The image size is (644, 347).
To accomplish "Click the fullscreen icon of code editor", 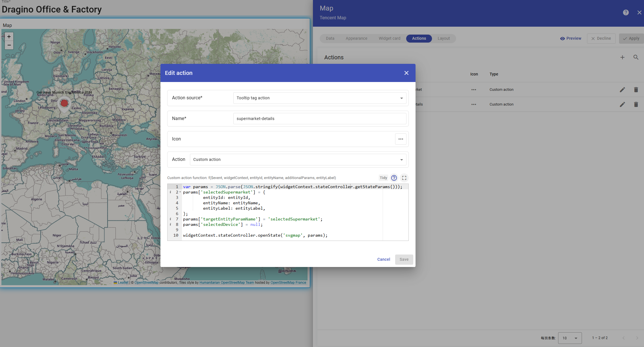I will click(x=404, y=178).
